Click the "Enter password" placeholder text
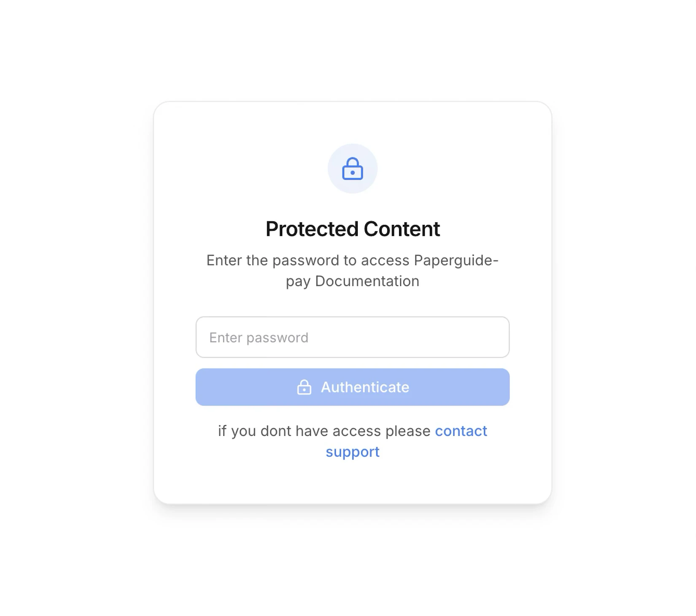696x616 pixels. tap(259, 338)
